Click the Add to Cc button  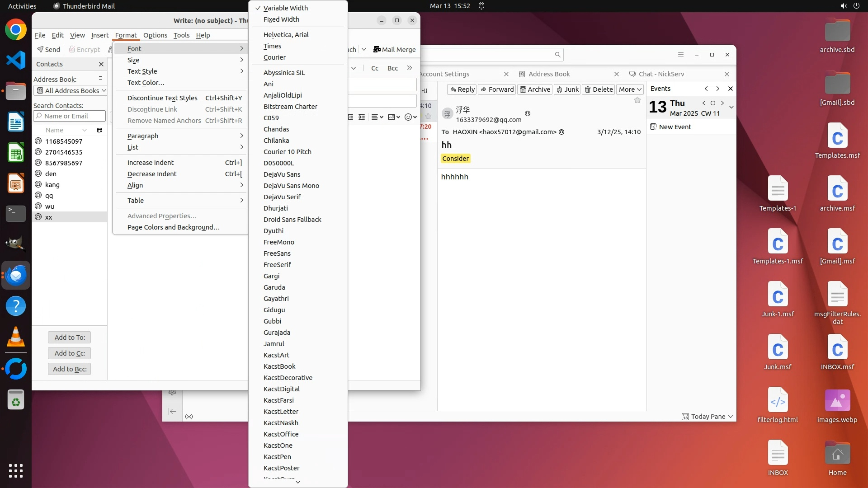(69, 353)
